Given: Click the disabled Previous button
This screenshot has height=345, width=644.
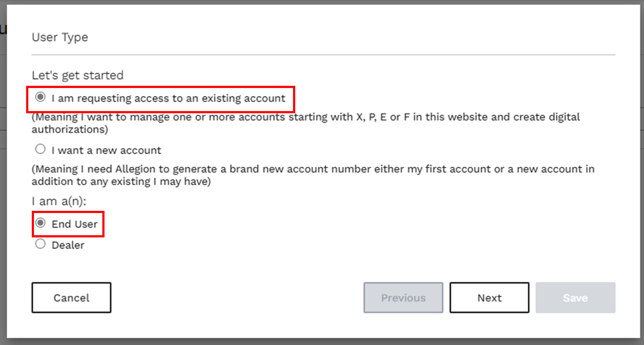Looking at the screenshot, I should point(403,298).
